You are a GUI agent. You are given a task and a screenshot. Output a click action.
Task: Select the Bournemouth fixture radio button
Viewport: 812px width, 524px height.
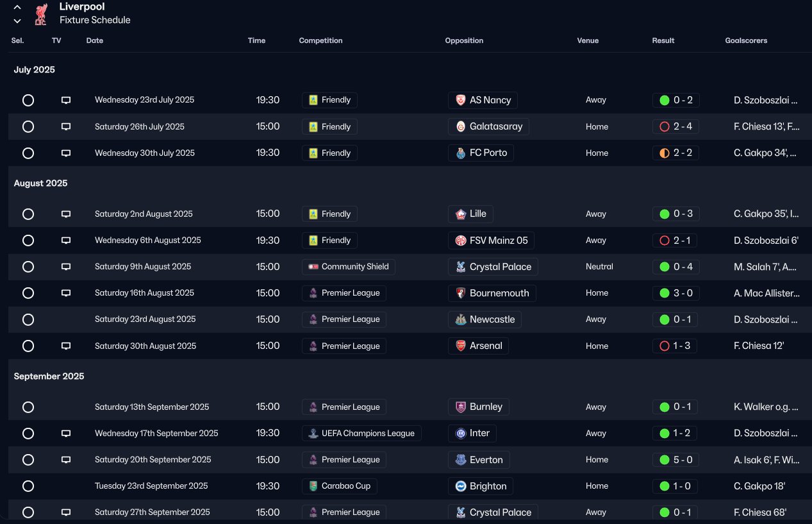click(x=28, y=293)
